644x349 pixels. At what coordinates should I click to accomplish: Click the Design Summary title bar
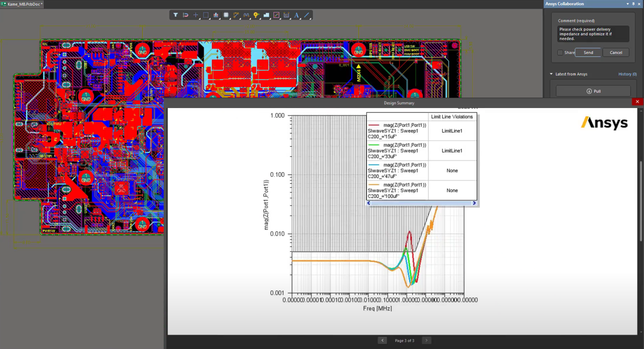tap(399, 103)
